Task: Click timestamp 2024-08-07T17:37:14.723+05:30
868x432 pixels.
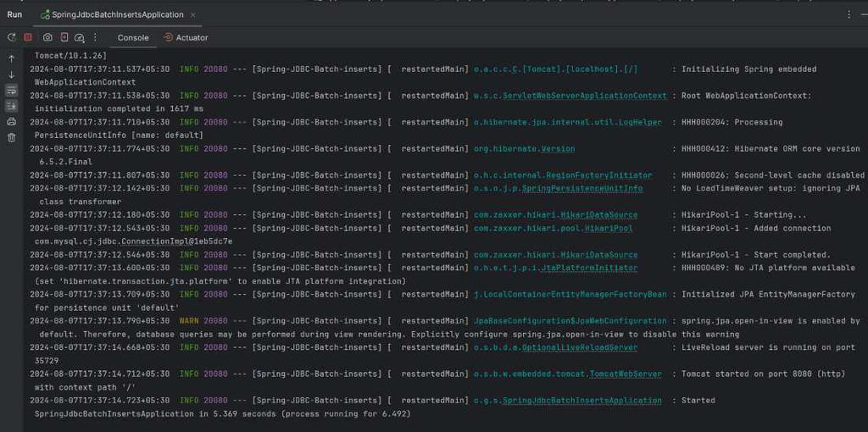Action: [x=100, y=401]
